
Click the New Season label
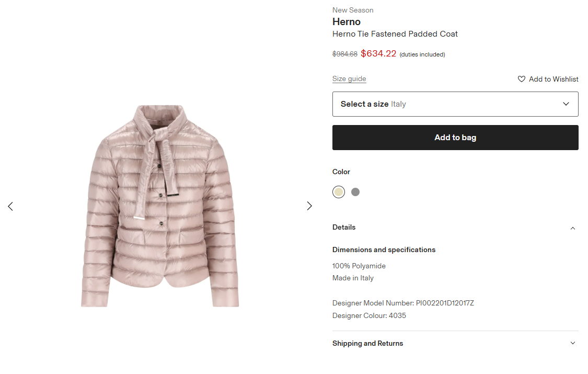coord(353,10)
